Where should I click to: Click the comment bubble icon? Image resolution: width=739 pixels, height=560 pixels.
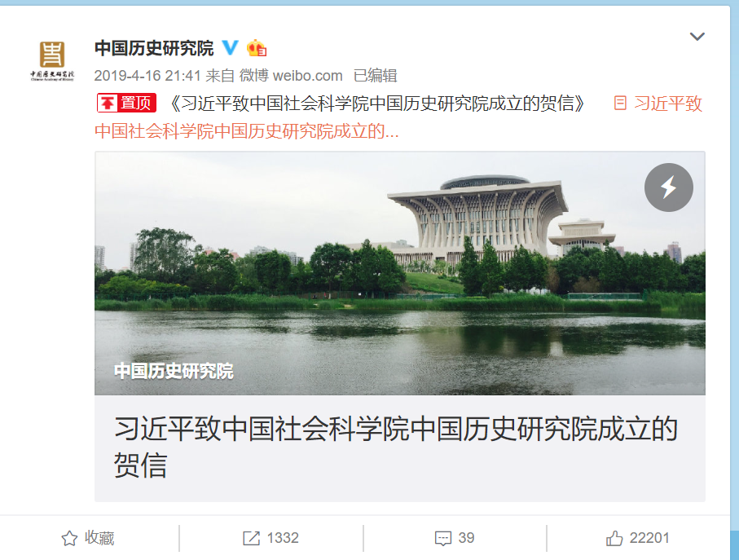pyautogui.click(x=443, y=538)
